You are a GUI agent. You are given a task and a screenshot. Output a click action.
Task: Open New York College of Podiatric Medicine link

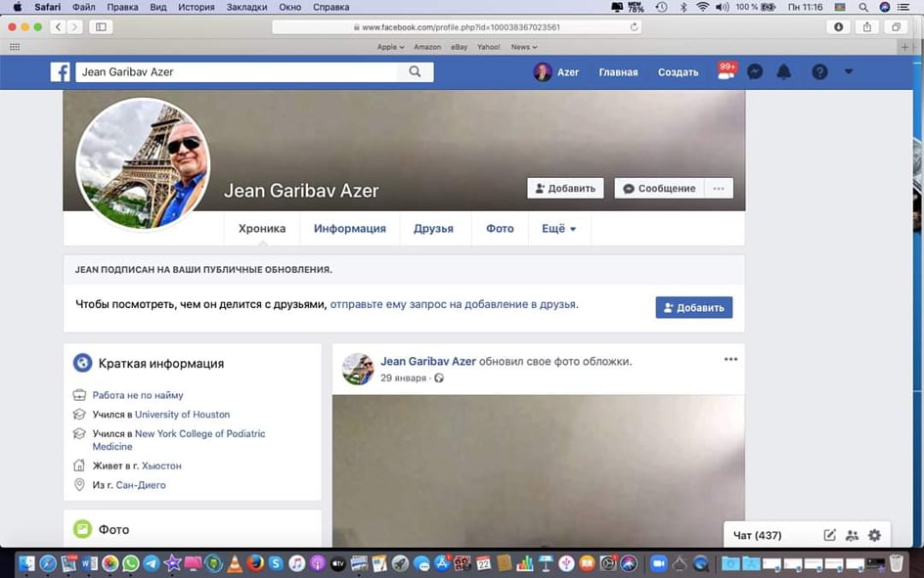coord(179,440)
